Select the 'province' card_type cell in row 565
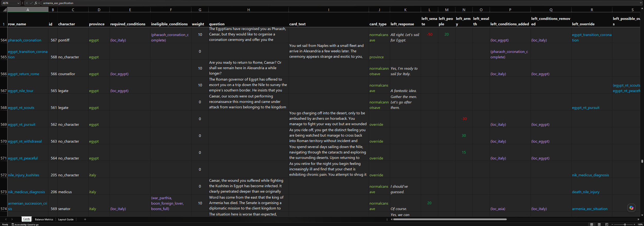This screenshot has width=644, height=226. 379,51
